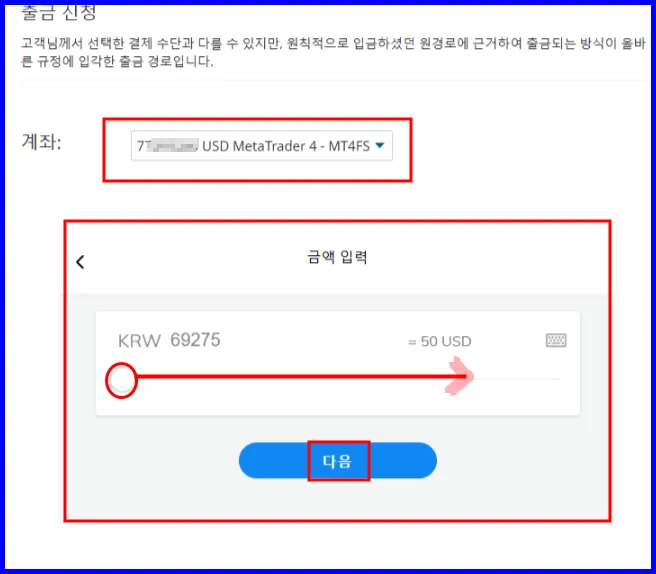Go back using the left chevron

tap(80, 262)
